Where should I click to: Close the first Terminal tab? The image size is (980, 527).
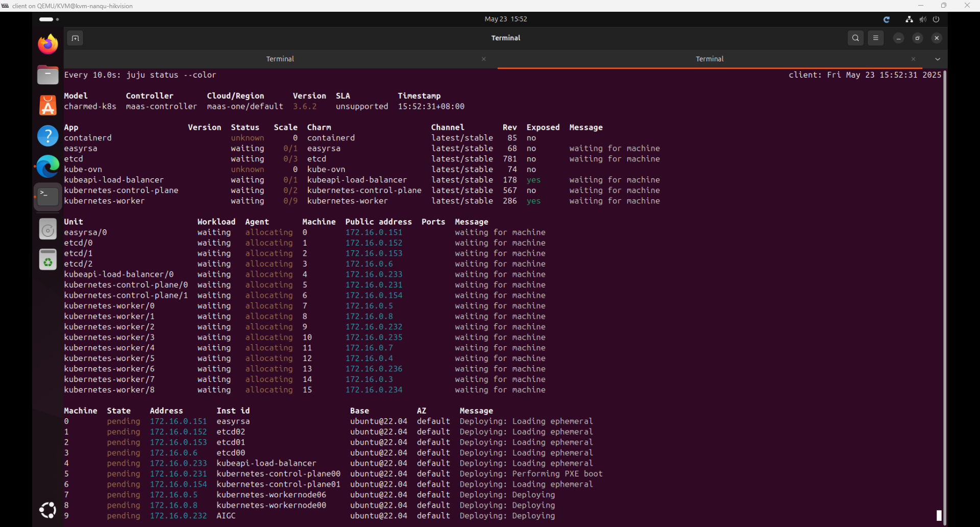(x=484, y=59)
